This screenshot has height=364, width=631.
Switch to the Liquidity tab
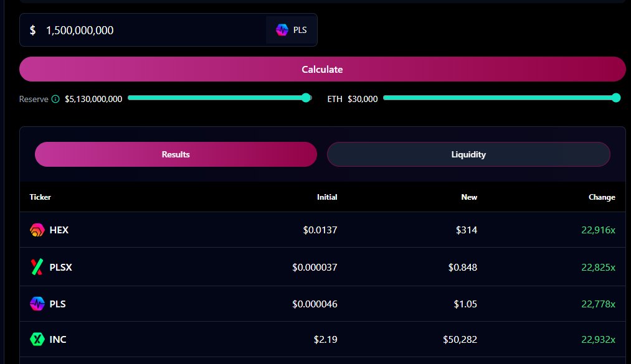click(x=468, y=154)
